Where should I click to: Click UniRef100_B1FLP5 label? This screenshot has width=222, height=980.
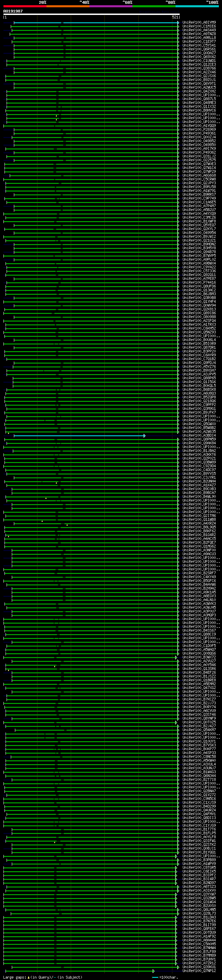199,833
